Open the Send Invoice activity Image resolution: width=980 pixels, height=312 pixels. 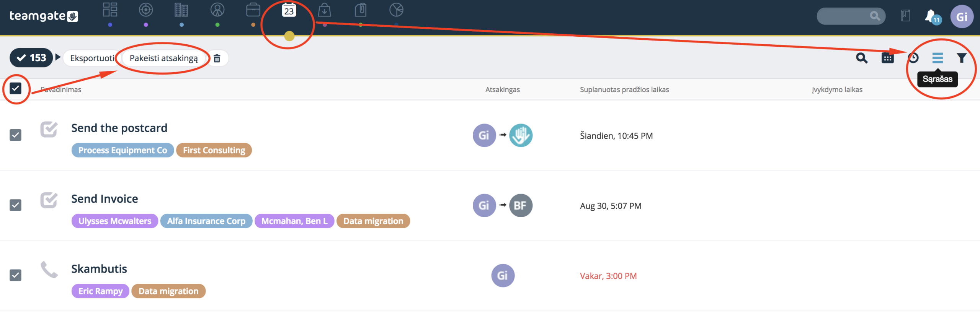tap(105, 199)
